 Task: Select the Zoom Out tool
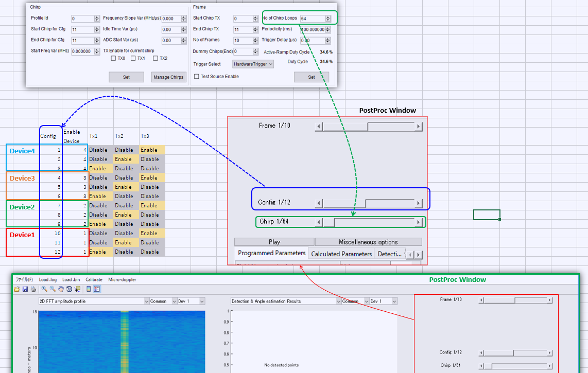(52, 289)
